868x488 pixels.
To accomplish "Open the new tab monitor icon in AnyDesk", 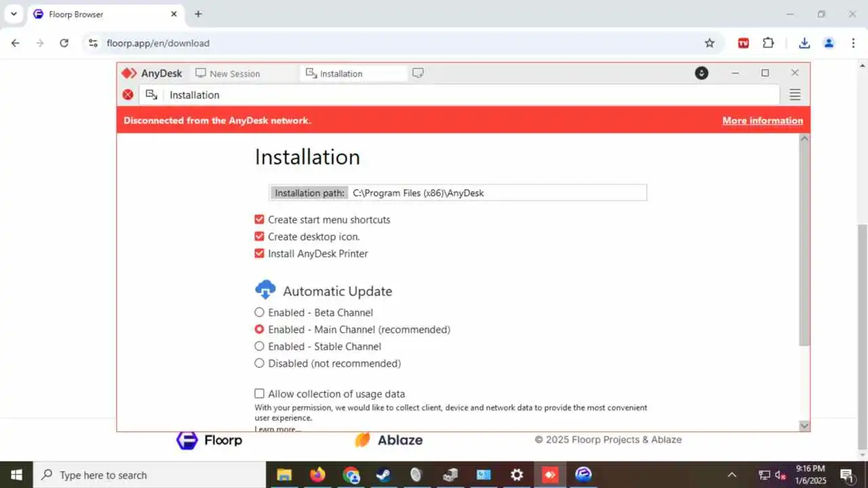I will [x=418, y=73].
